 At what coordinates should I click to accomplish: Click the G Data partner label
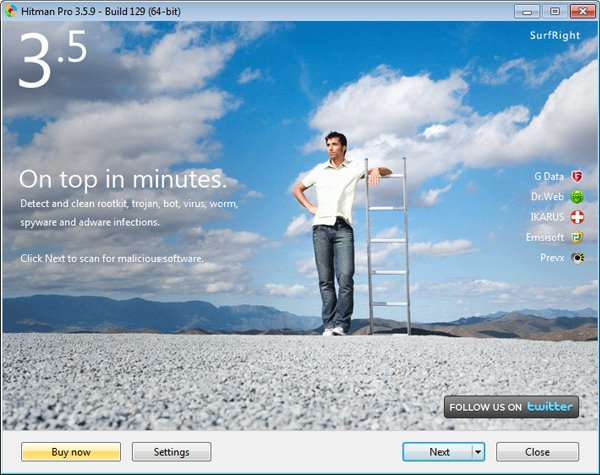(549, 176)
